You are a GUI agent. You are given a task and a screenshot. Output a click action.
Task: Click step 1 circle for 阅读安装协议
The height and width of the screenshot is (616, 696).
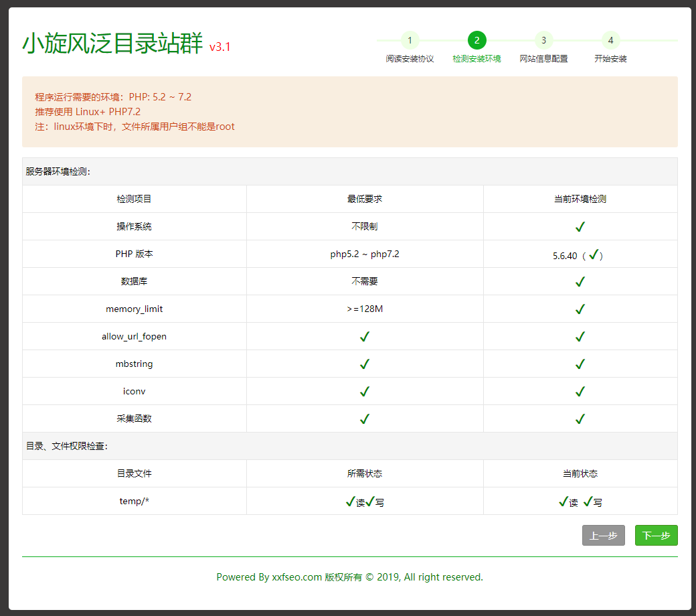[410, 40]
